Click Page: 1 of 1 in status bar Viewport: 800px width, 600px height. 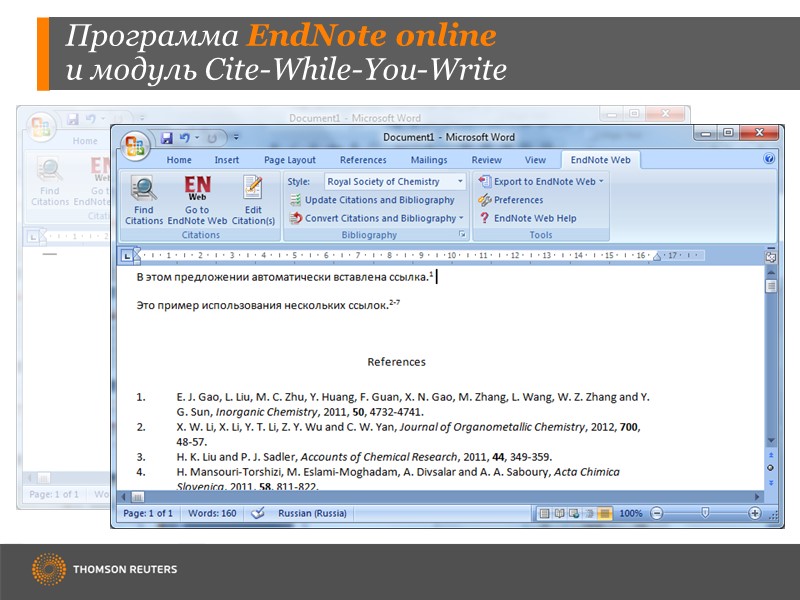148,513
